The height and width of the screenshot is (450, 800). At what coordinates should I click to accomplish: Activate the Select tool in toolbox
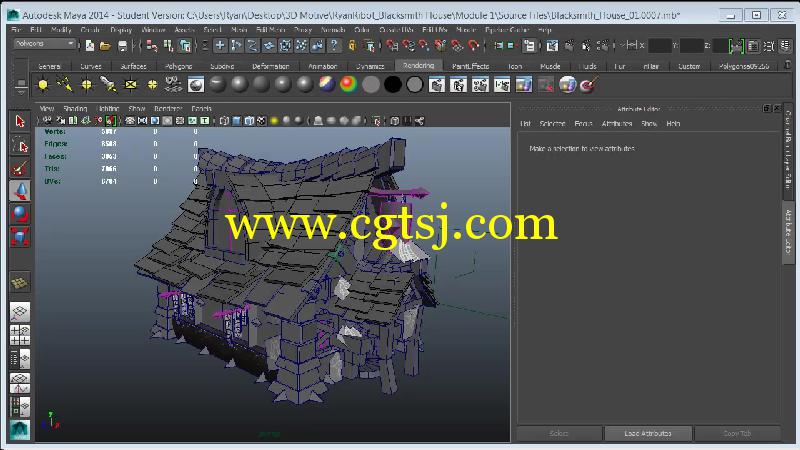click(x=20, y=121)
